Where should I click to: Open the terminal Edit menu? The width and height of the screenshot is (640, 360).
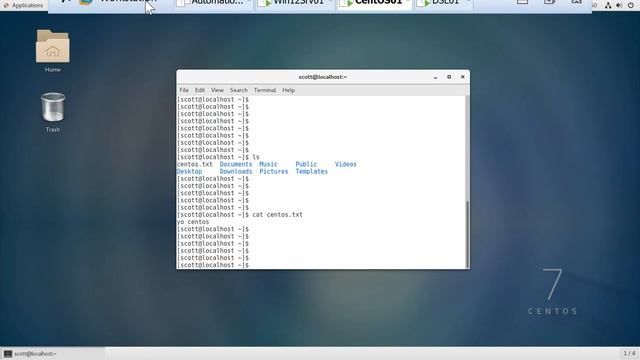(x=200, y=90)
